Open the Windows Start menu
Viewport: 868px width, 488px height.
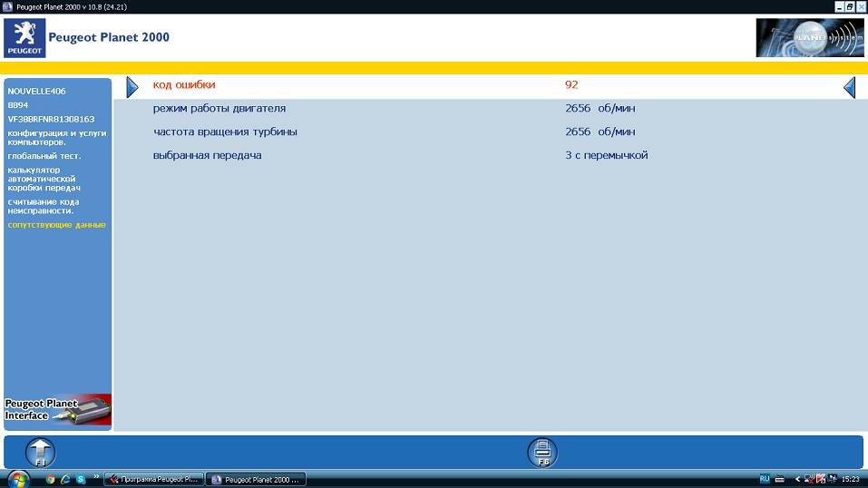point(18,478)
